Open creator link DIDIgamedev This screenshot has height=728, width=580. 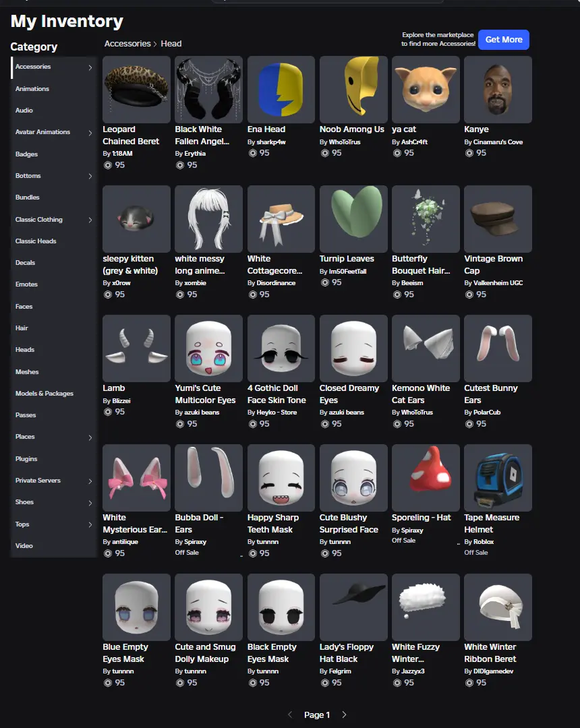click(x=493, y=671)
